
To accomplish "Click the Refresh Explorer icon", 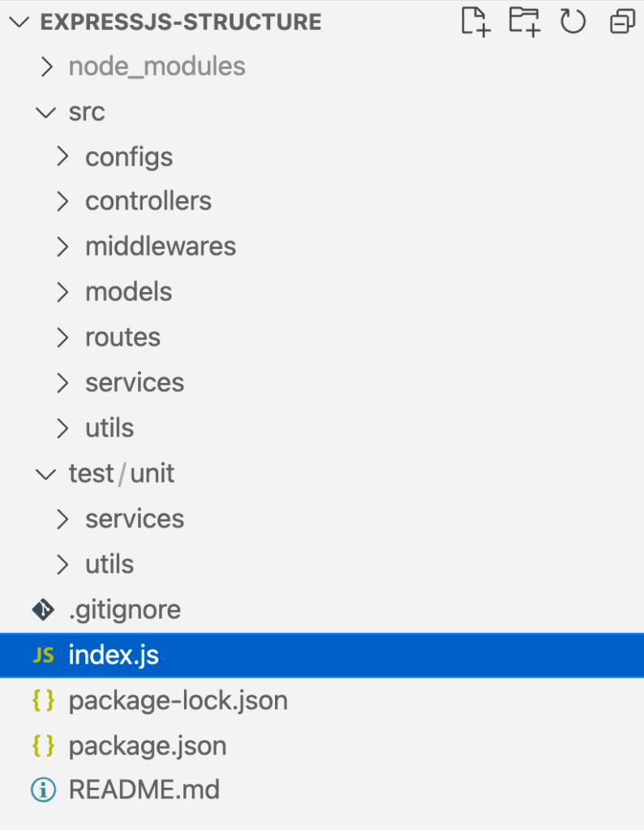I will pos(573,22).
